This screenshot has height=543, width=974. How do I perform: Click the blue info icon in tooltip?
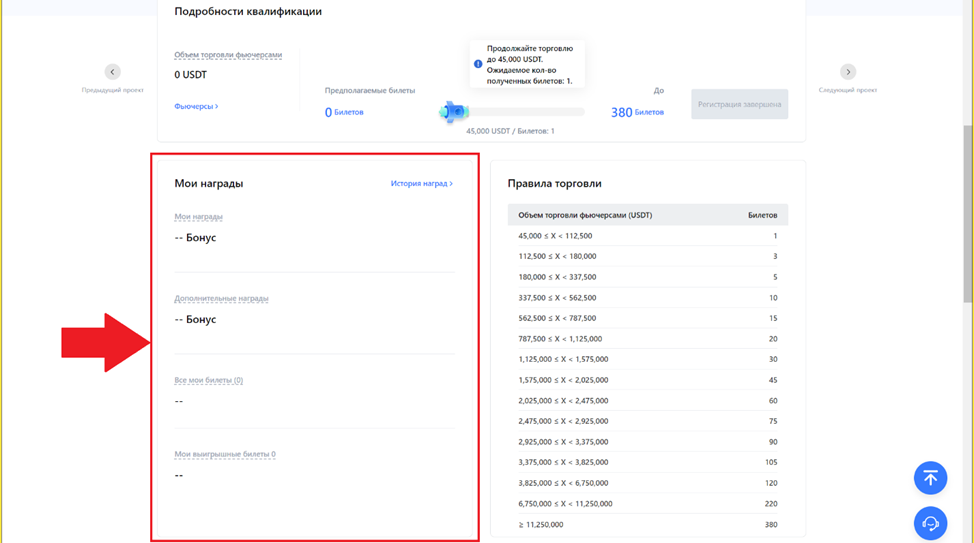click(x=478, y=64)
